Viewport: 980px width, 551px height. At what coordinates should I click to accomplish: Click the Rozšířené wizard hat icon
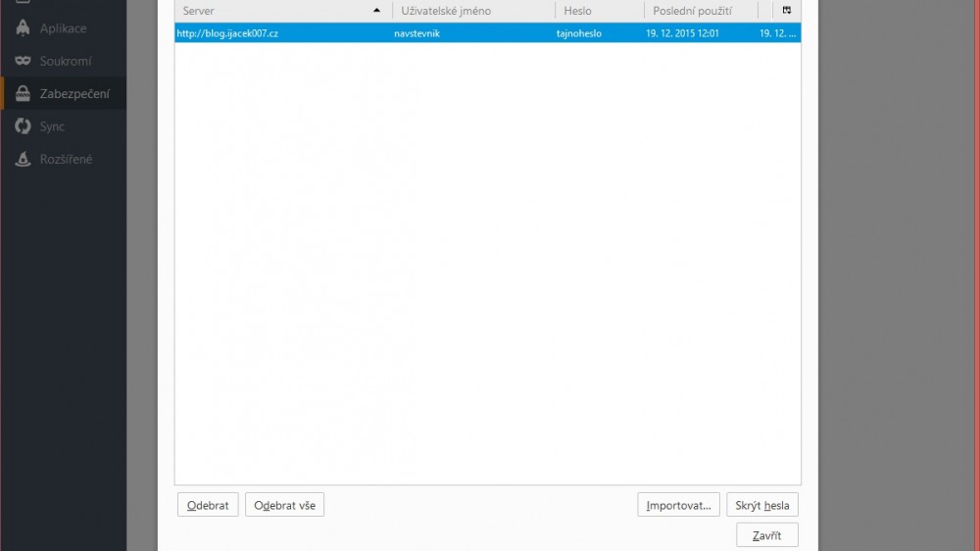pyautogui.click(x=23, y=159)
